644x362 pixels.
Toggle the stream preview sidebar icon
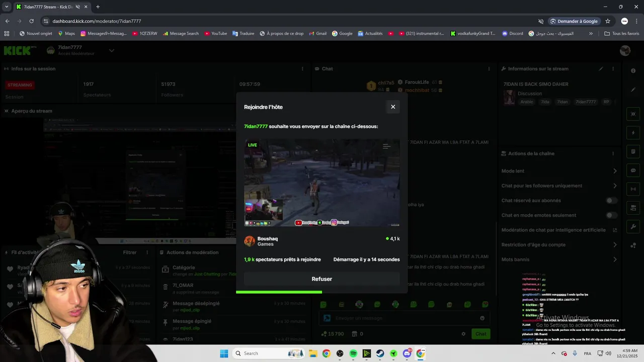click(633, 114)
